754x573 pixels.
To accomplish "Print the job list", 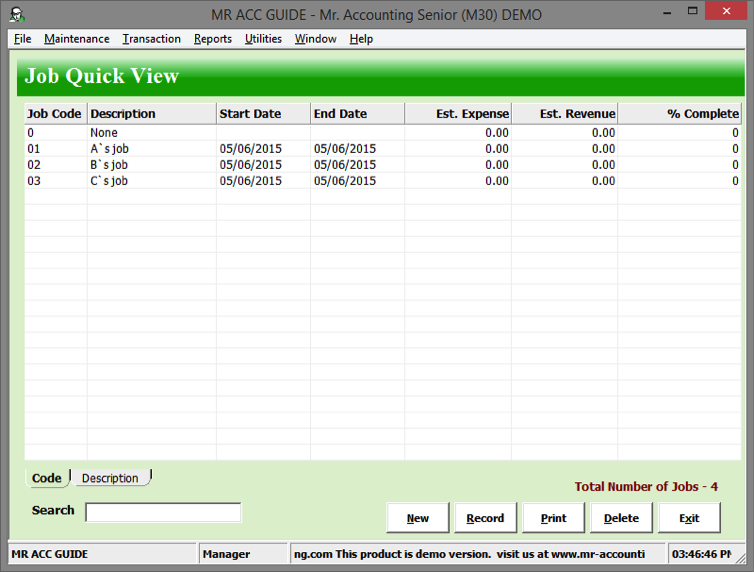I will click(x=553, y=518).
